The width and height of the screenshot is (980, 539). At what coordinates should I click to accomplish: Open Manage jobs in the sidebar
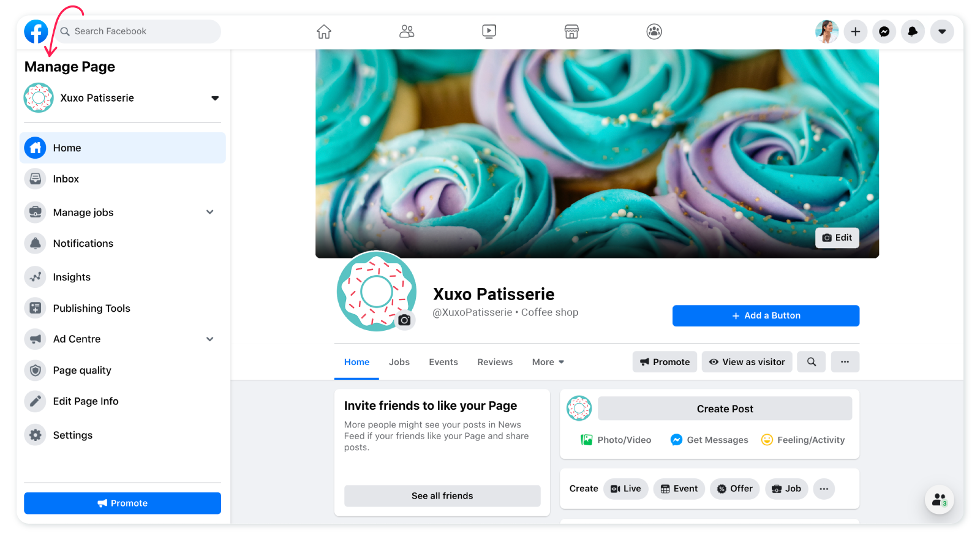tap(83, 213)
